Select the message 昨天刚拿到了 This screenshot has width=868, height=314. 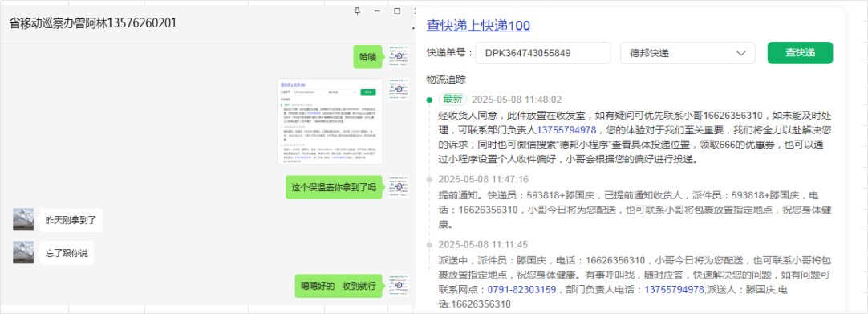pos(71,220)
